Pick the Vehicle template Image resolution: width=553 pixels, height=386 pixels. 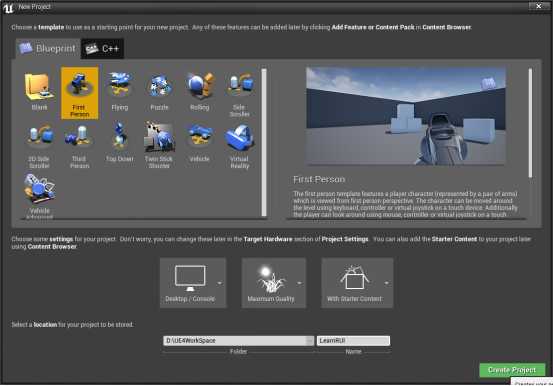tap(200, 143)
